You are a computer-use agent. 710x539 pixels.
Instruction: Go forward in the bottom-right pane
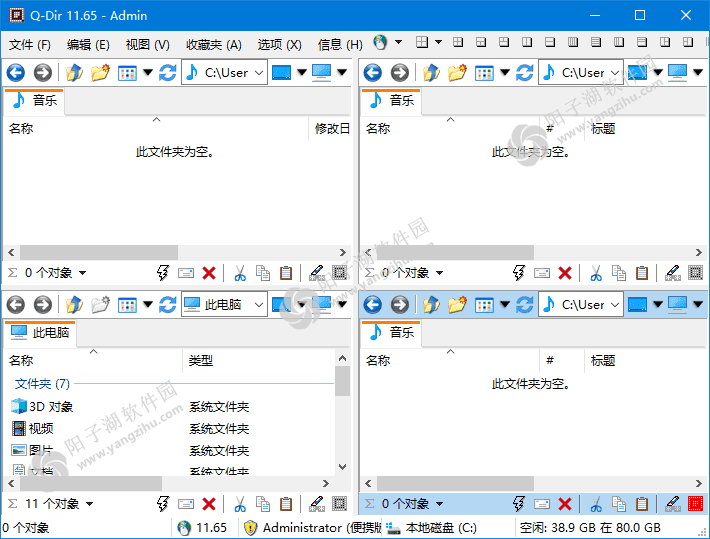click(400, 304)
